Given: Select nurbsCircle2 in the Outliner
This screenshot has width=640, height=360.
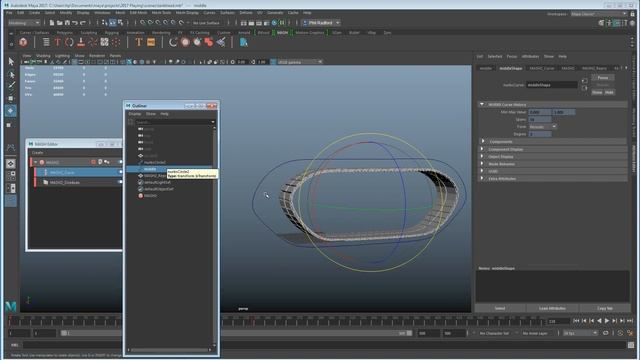Looking at the screenshot, I should pyautogui.click(x=154, y=162).
